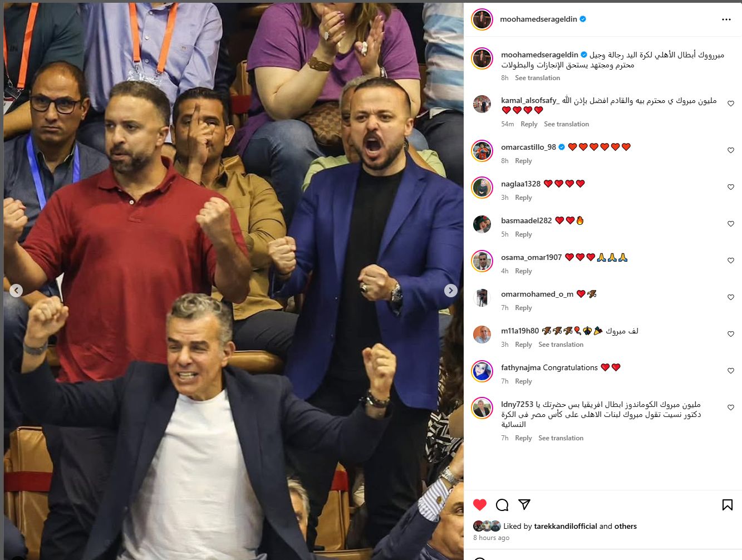This screenshot has width=742, height=560.
Task: Go to previous photo with left arrow
Action: [x=16, y=291]
